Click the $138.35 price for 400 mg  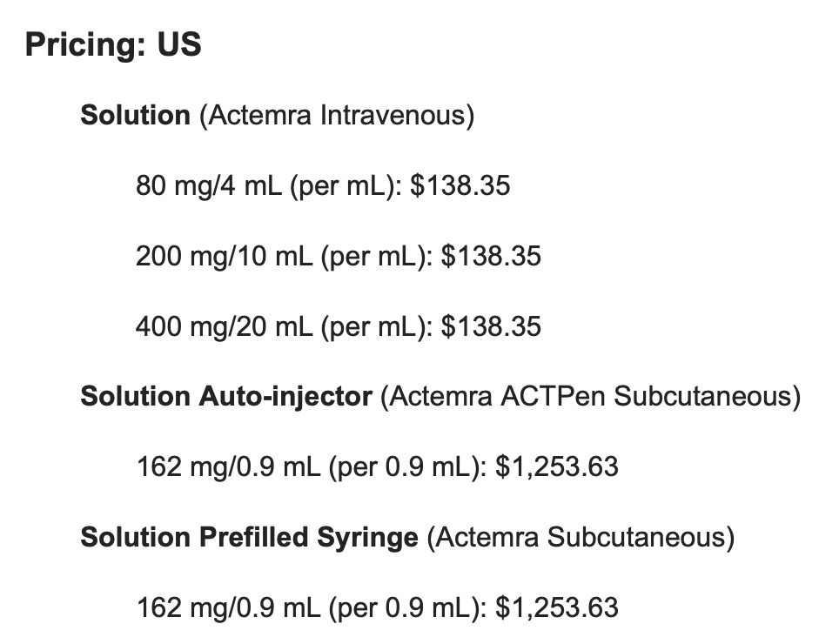pos(491,326)
